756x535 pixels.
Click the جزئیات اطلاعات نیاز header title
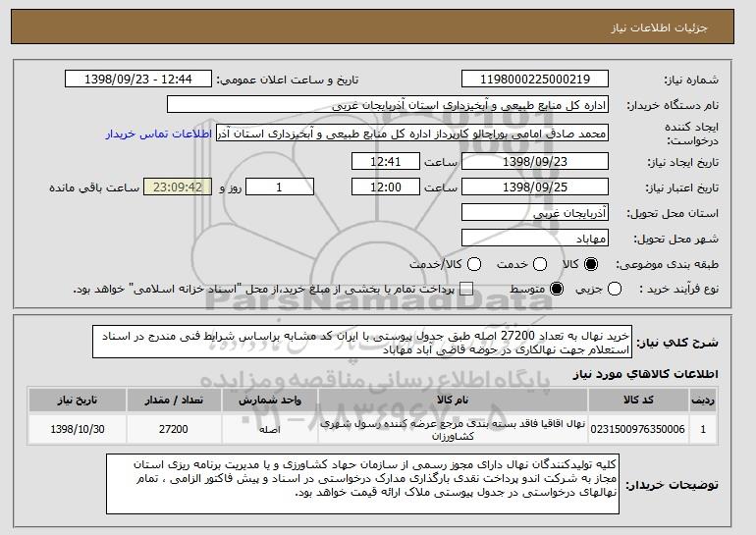[x=659, y=27]
